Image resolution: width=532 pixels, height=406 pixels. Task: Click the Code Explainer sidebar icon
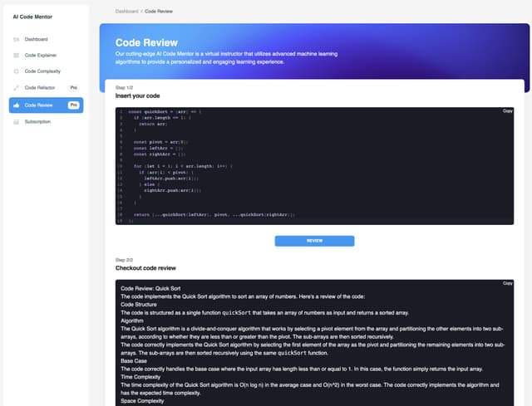tap(16, 55)
